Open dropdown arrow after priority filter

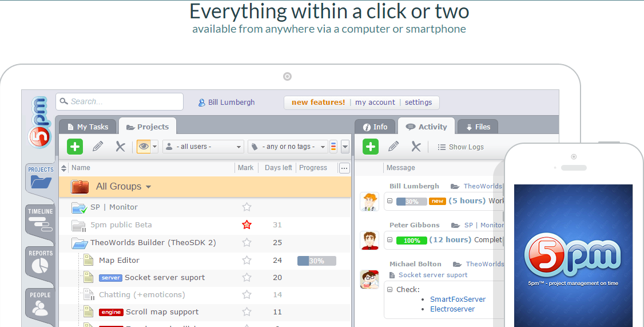pos(345,147)
